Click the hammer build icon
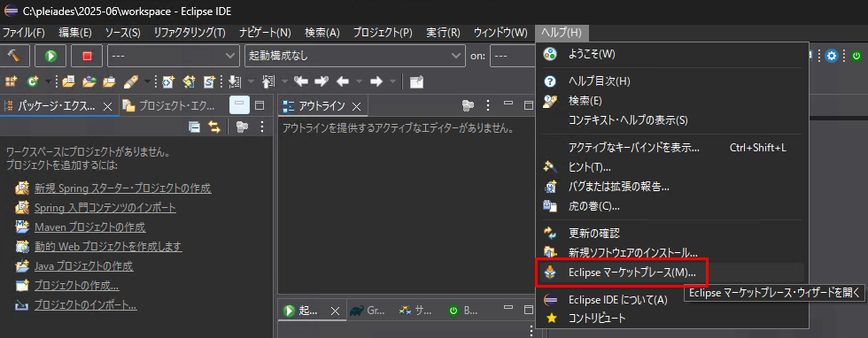This screenshot has width=868, height=338. [x=14, y=56]
